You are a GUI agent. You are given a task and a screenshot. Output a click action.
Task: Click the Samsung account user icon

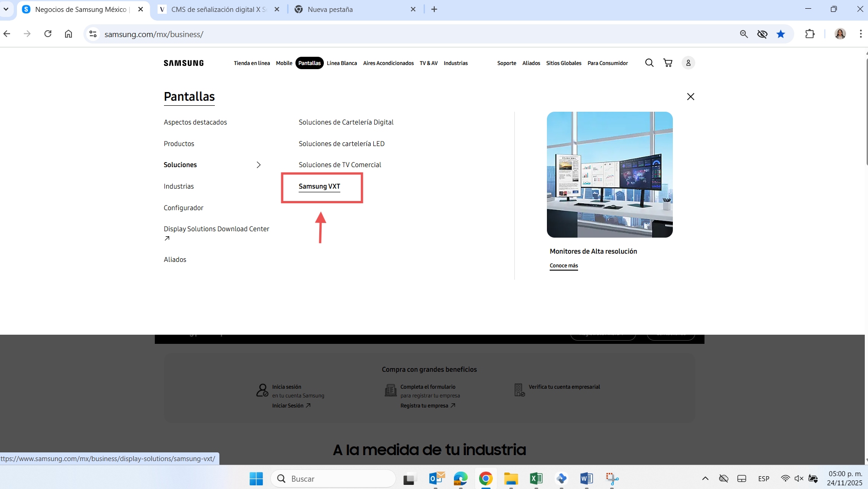(688, 63)
